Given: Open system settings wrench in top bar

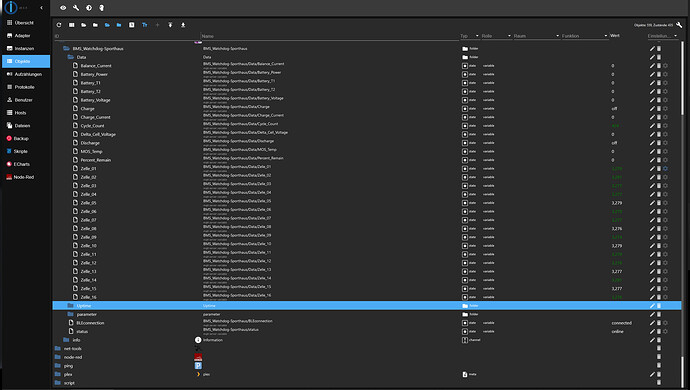Looking at the screenshot, I should (76, 8).
